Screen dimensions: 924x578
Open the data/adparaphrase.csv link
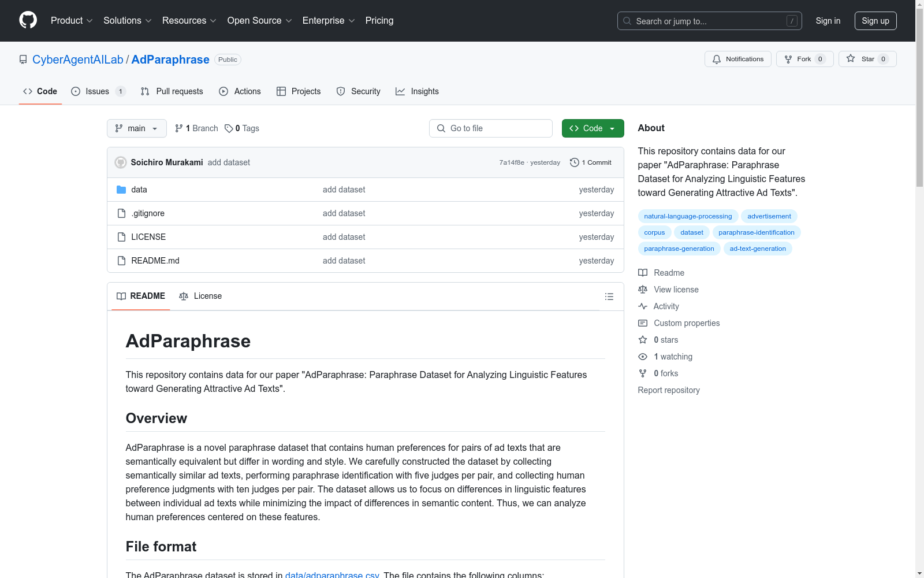(332, 575)
